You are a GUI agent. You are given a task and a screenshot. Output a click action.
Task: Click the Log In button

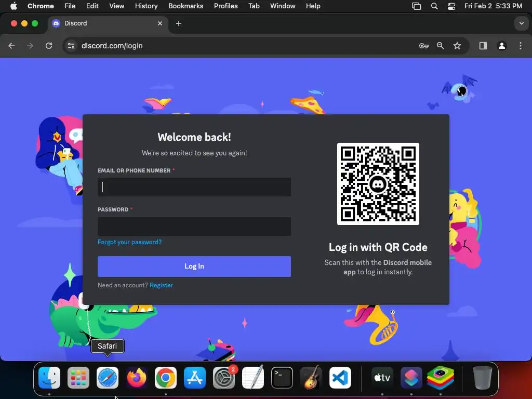tap(194, 267)
